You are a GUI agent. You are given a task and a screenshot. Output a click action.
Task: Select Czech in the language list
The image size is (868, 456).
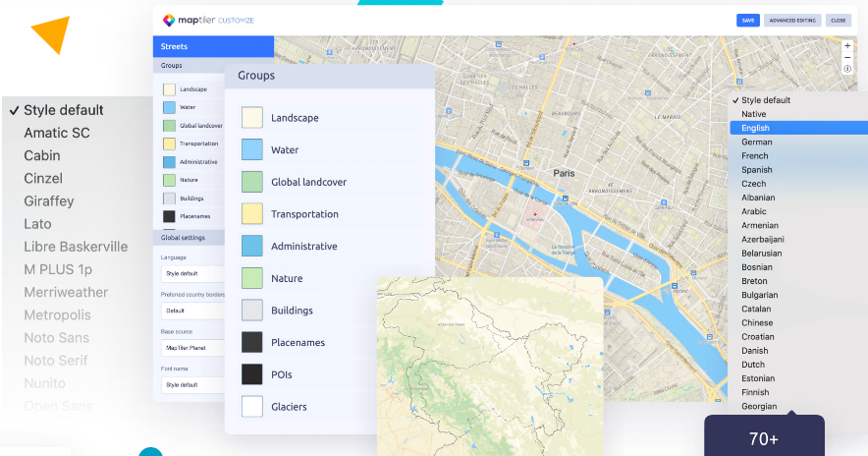point(754,184)
